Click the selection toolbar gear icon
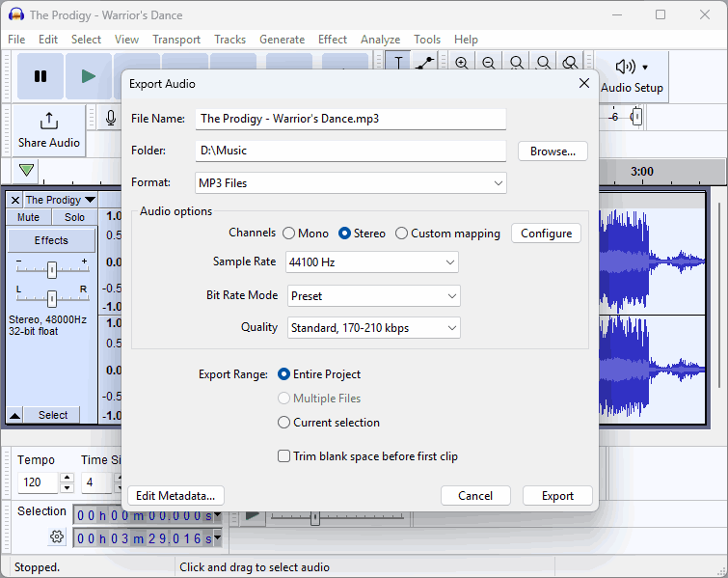This screenshot has height=578, width=728. tap(57, 537)
